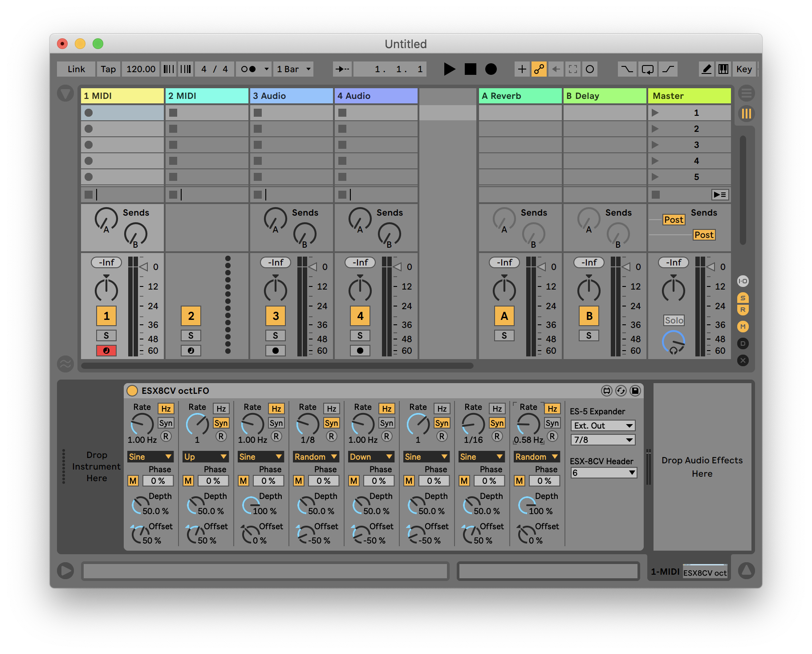Toggle the Draw Mode pencil icon
The width and height of the screenshot is (812, 654).
[x=706, y=69]
